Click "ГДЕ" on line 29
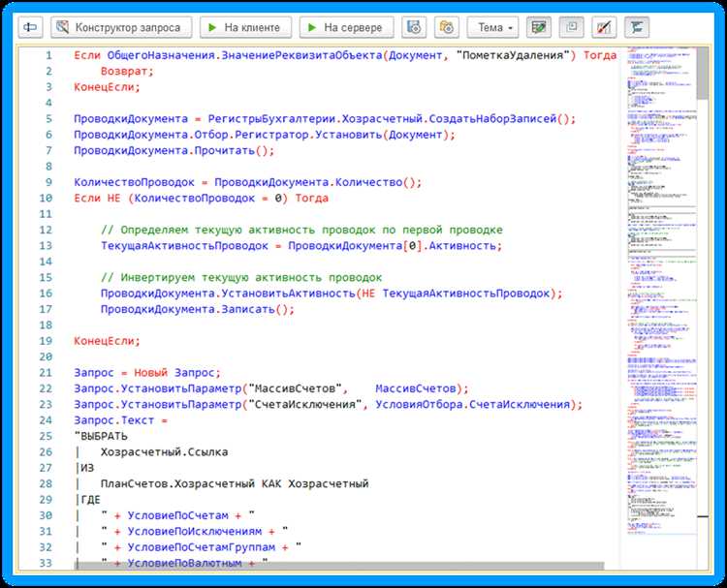The height and width of the screenshot is (588, 727). pos(90,500)
